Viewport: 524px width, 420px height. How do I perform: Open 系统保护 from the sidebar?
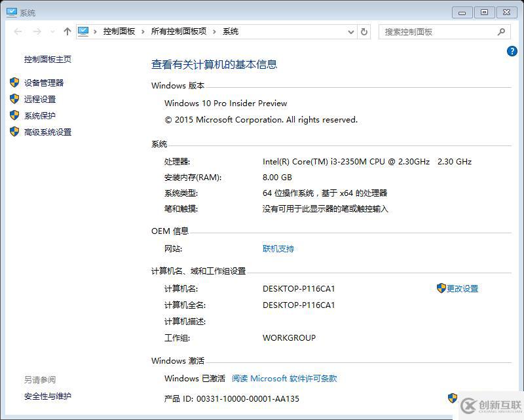coord(40,116)
